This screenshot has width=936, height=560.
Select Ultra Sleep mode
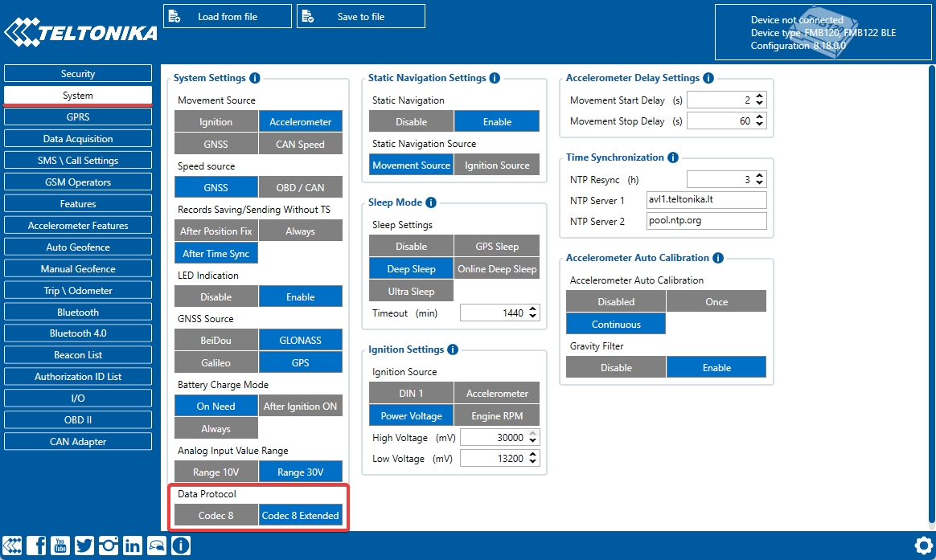(x=411, y=290)
